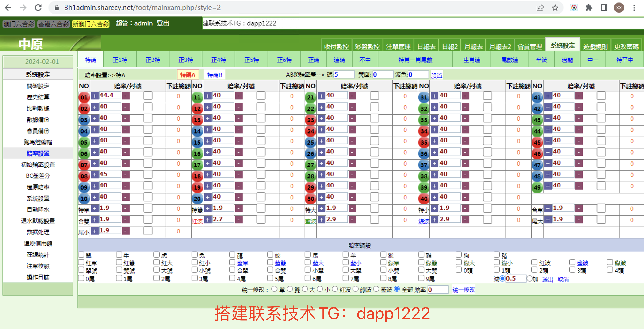Switch to 特碼B odds view
The height and width of the screenshot is (329, 644).
click(x=215, y=75)
